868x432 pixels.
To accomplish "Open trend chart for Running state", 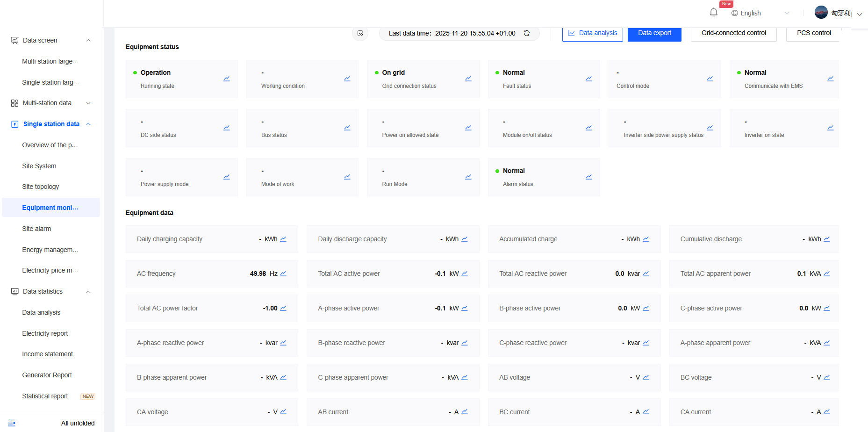I will pyautogui.click(x=226, y=79).
